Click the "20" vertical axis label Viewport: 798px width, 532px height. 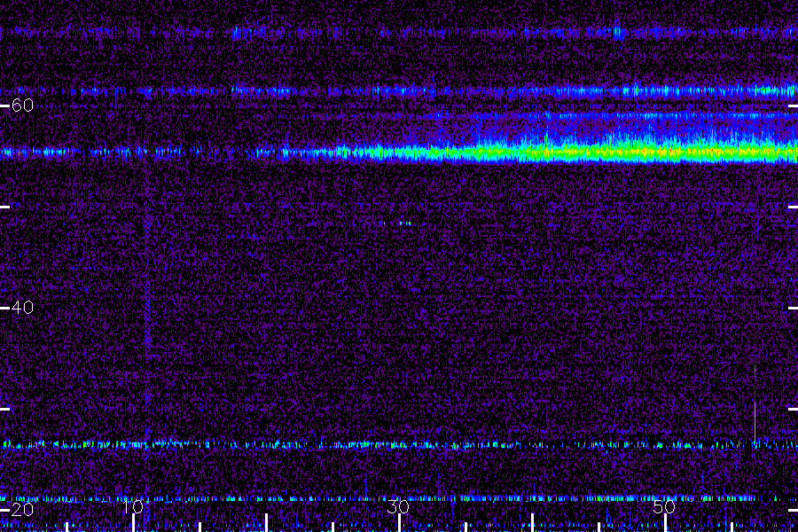(22, 509)
